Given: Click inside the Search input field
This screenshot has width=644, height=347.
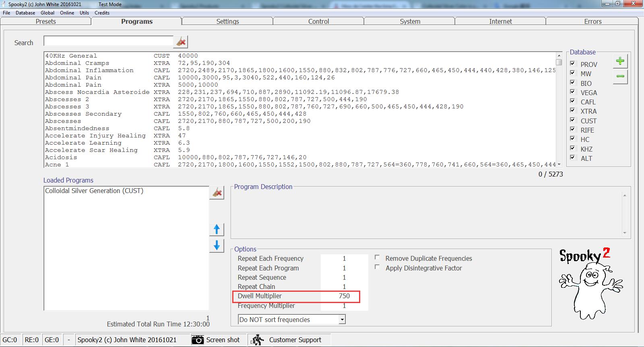Looking at the screenshot, I should 108,41.
